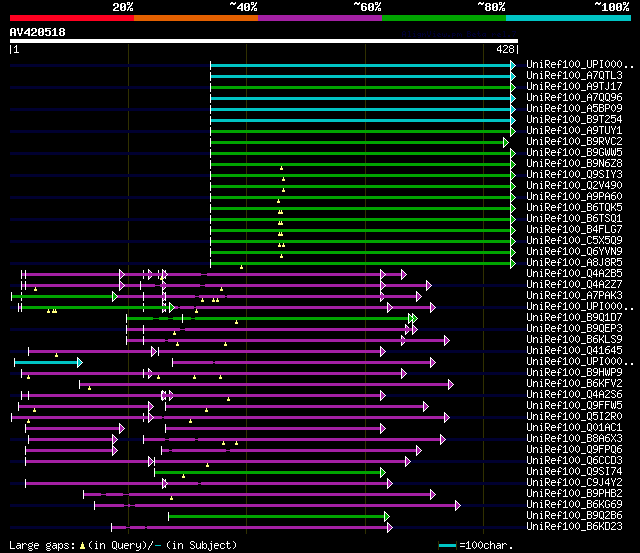Open subject UniRef100_A5BP09

pos(574,109)
